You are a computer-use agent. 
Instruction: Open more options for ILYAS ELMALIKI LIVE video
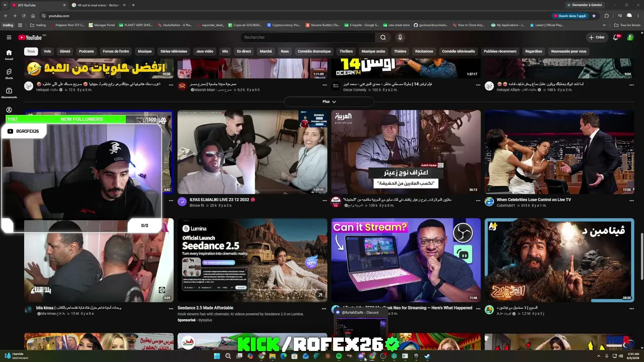point(325,201)
